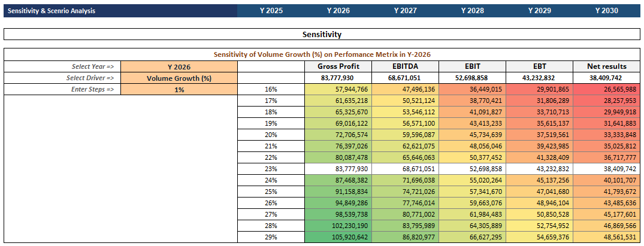This screenshot has width=644, height=246.
Task: Select the Y 2026 year input cell
Action: pyautogui.click(x=179, y=66)
